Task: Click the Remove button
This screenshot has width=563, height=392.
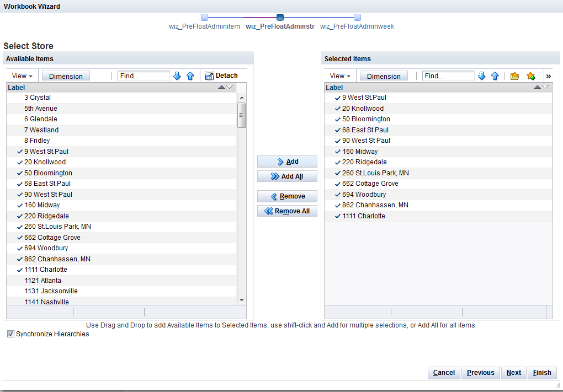Action: [287, 196]
